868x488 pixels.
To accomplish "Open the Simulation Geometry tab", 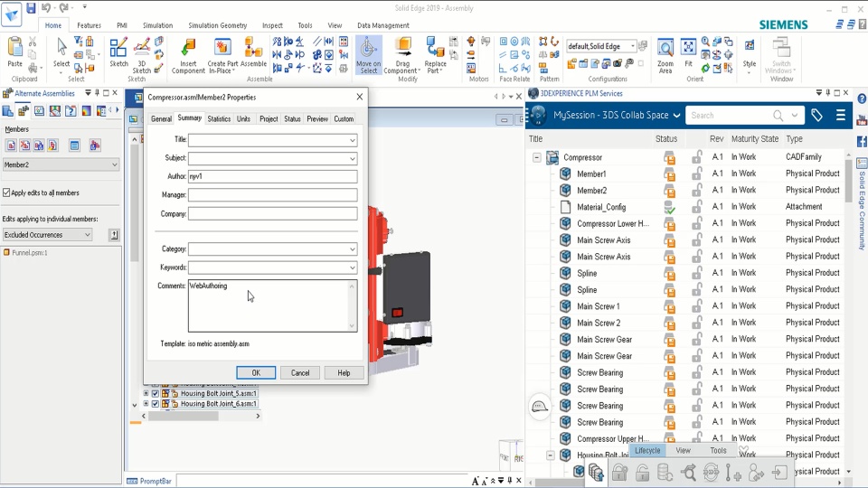I will (x=218, y=25).
